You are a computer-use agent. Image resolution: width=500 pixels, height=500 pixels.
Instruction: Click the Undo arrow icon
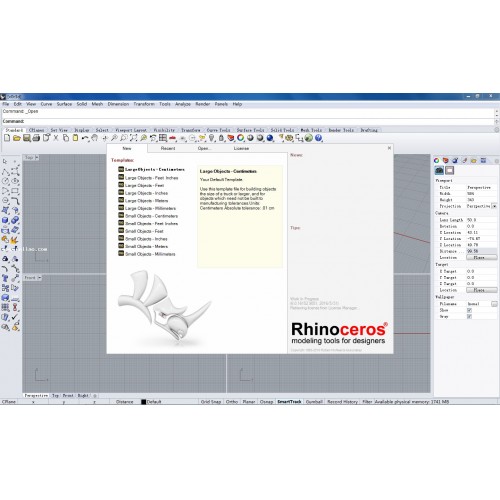point(85,138)
